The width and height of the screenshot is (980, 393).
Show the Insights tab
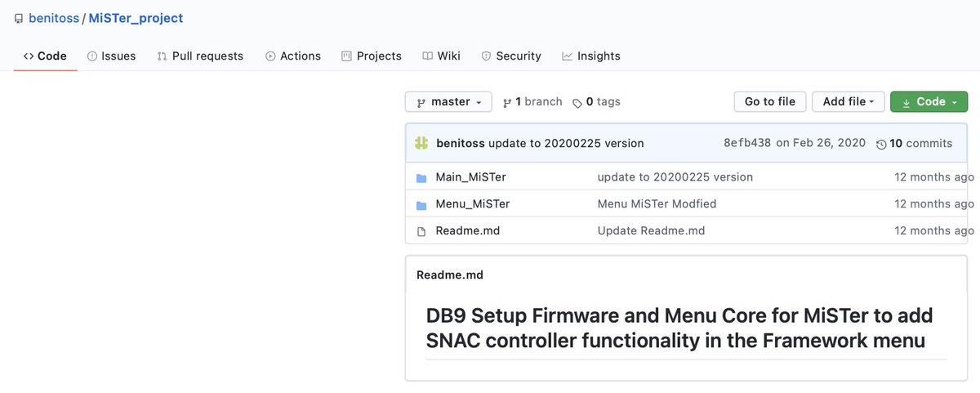[591, 56]
